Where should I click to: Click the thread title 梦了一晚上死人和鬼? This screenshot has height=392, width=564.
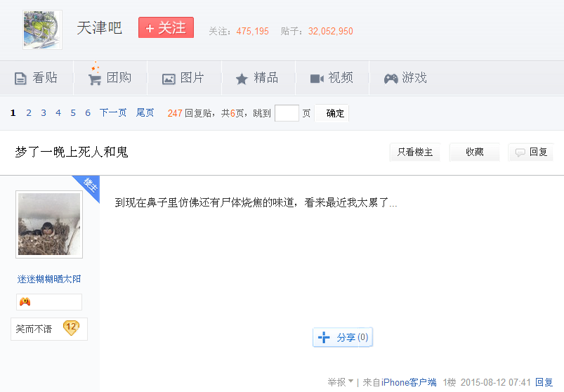(72, 152)
